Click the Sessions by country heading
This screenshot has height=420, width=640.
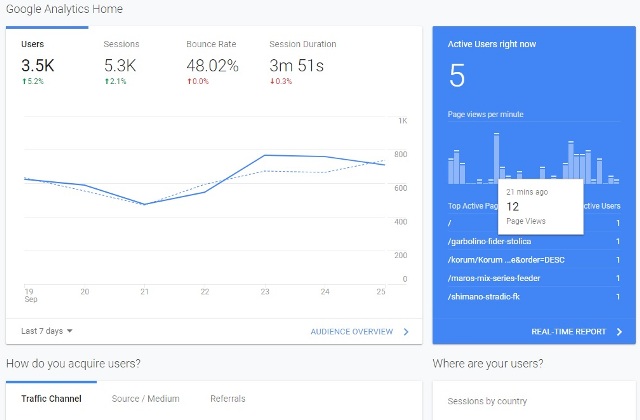[487, 401]
